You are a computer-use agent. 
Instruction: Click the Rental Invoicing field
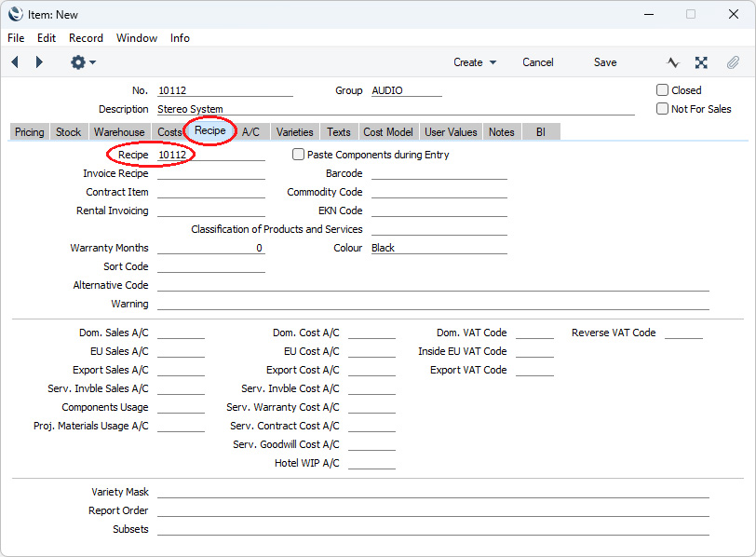pos(211,211)
